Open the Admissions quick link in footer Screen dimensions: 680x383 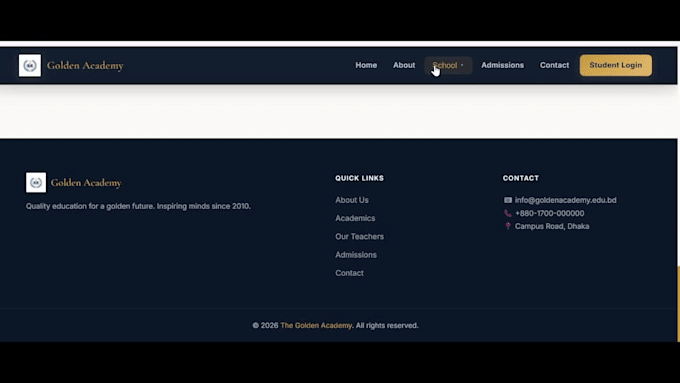point(356,255)
